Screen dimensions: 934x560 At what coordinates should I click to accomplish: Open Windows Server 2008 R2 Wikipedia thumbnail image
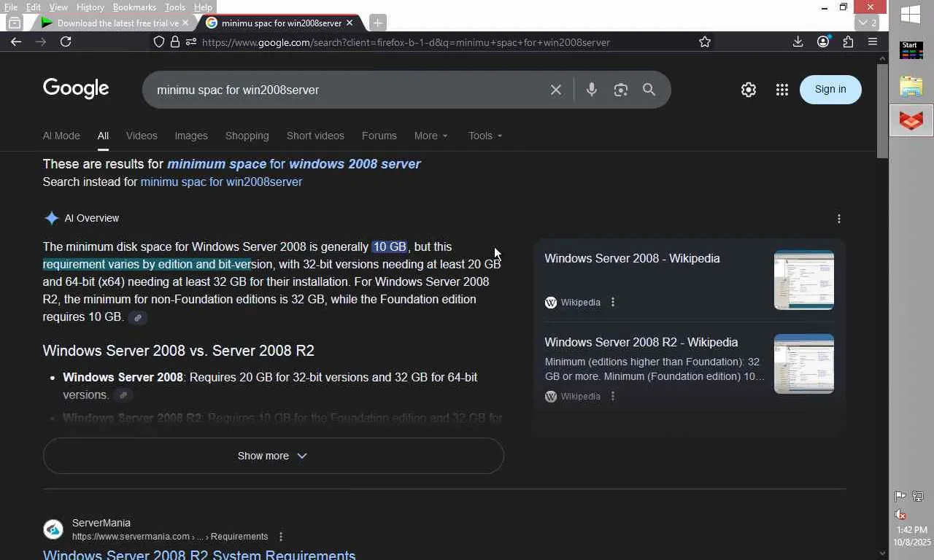point(804,364)
